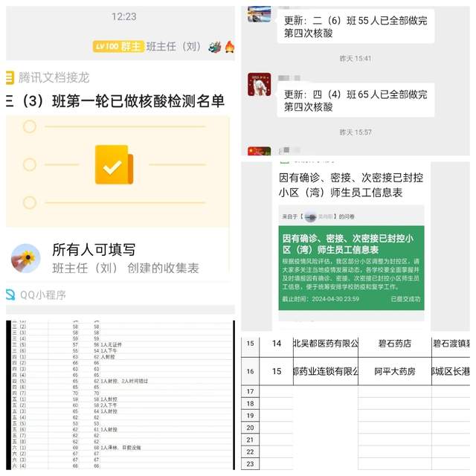This screenshot has height=476, width=476.
Task: Click 班主任（刘）创建的收集表 subtitle
Action: click(x=126, y=268)
